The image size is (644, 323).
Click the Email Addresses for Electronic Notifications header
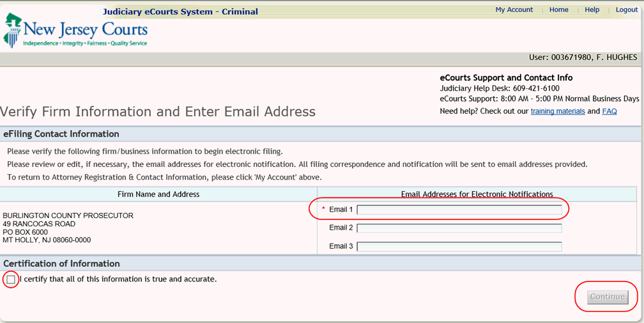(477, 194)
